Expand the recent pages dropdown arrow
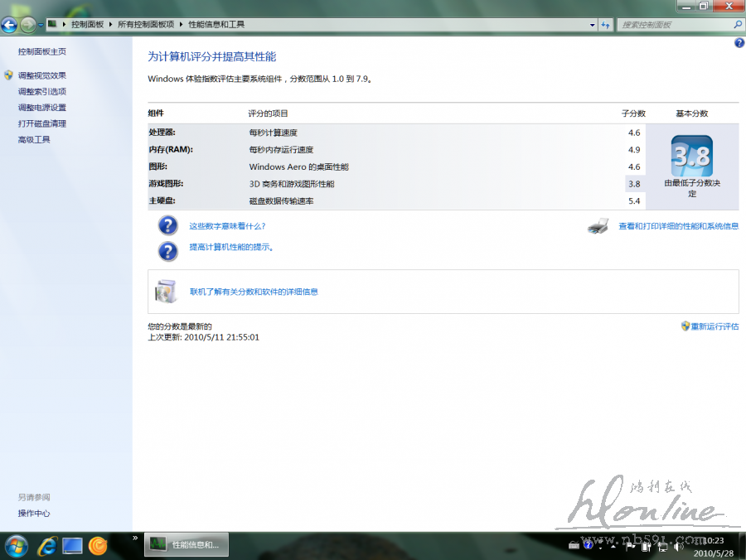The image size is (746, 560). pyautogui.click(x=40, y=25)
